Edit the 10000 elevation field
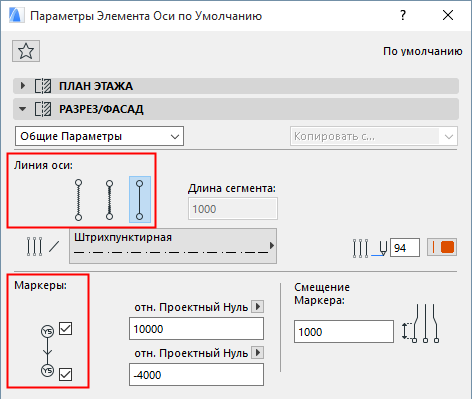Viewport: 472px width, 399px height. point(196,329)
